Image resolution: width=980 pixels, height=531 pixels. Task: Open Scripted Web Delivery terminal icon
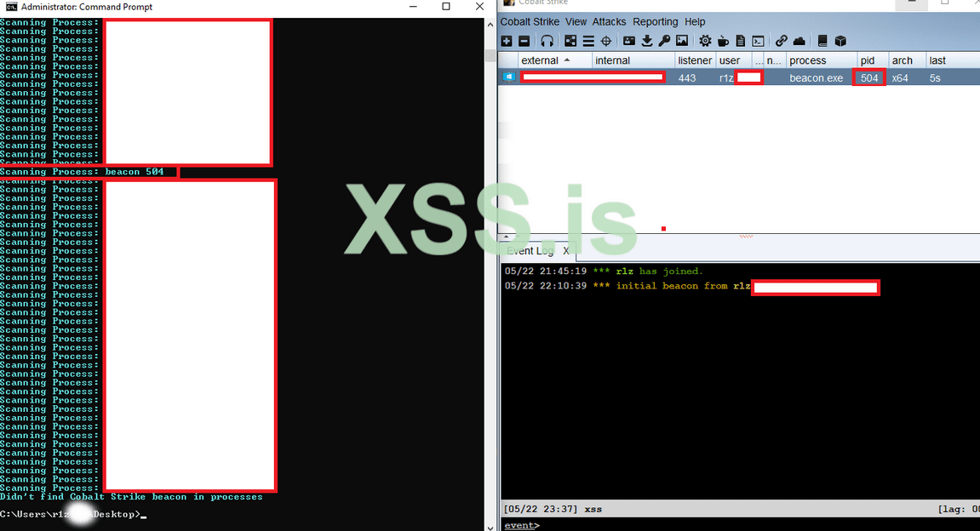(x=758, y=41)
